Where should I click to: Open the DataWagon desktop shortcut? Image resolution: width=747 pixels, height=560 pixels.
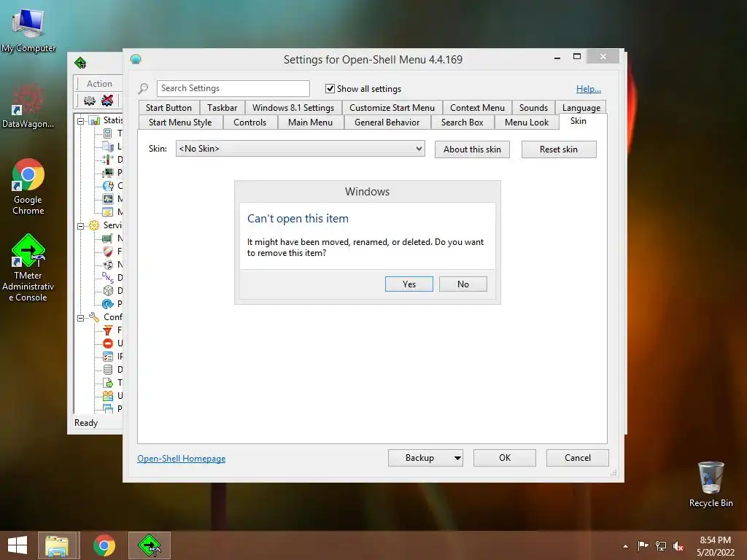coord(28,106)
